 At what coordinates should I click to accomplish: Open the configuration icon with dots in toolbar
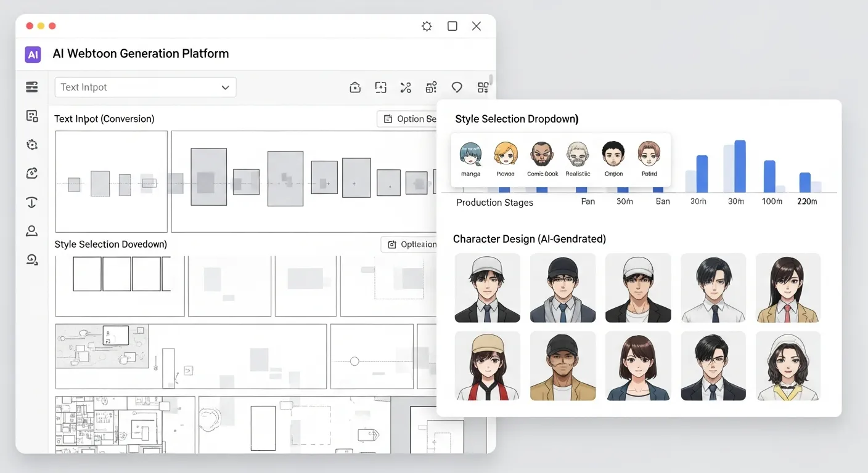point(431,87)
